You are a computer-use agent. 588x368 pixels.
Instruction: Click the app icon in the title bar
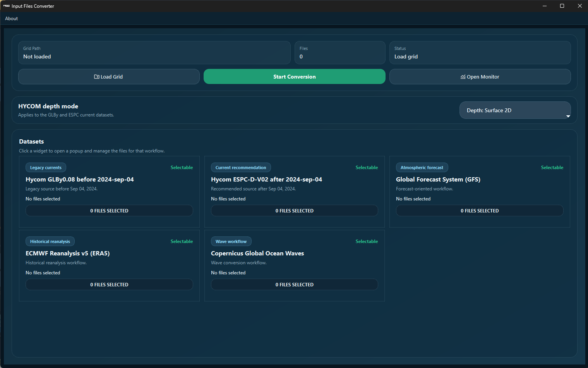click(x=7, y=6)
